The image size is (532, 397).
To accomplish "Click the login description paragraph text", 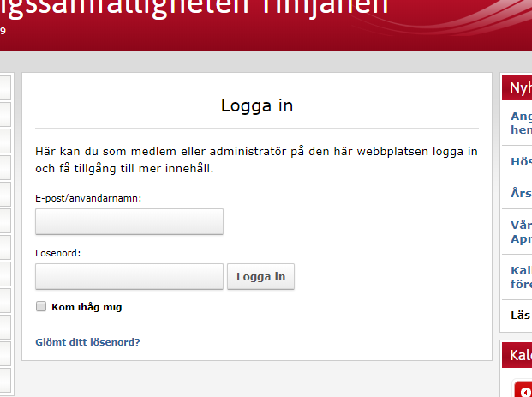I will pos(256,159).
